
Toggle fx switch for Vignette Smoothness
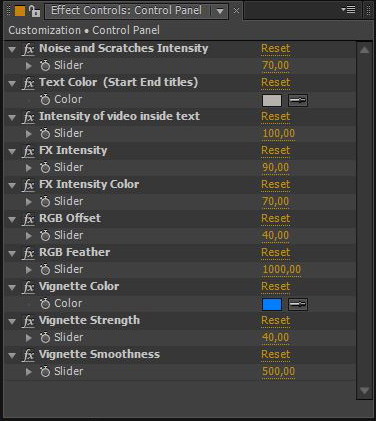(29, 355)
